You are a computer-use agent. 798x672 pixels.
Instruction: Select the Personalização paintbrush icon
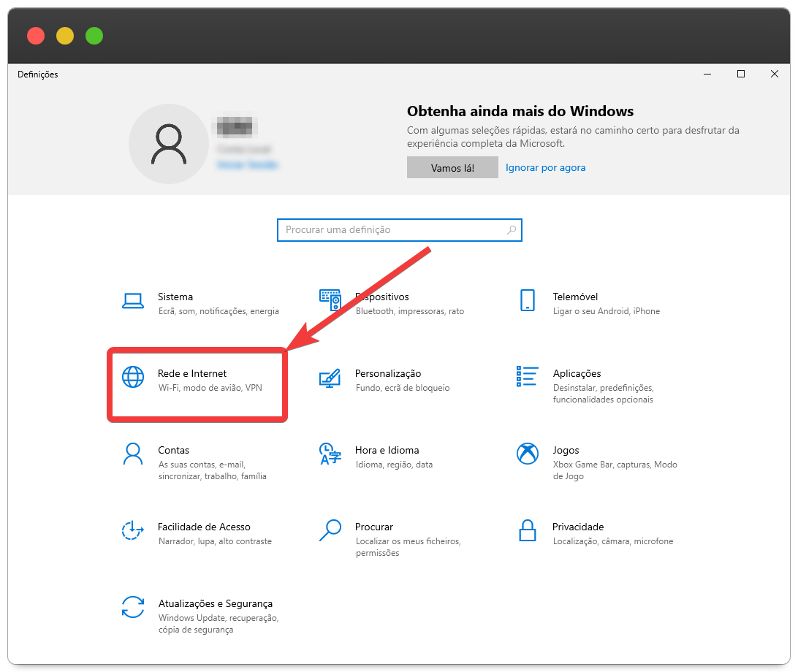click(x=330, y=377)
